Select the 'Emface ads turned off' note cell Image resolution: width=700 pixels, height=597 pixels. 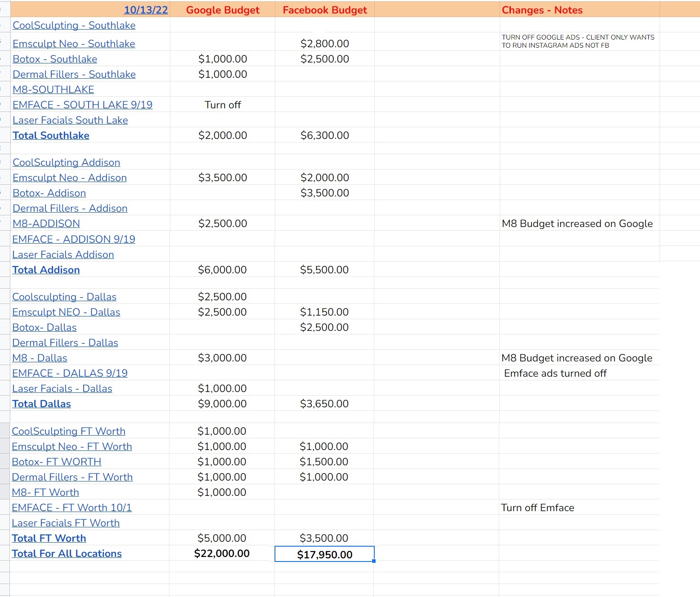tap(579, 373)
